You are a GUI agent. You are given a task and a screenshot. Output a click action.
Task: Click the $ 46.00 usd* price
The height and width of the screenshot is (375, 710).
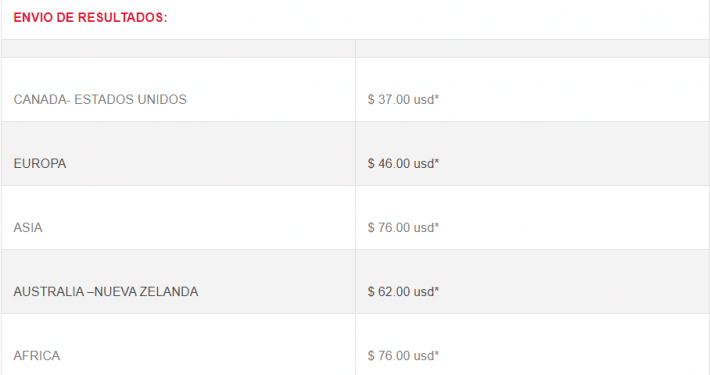403,163
